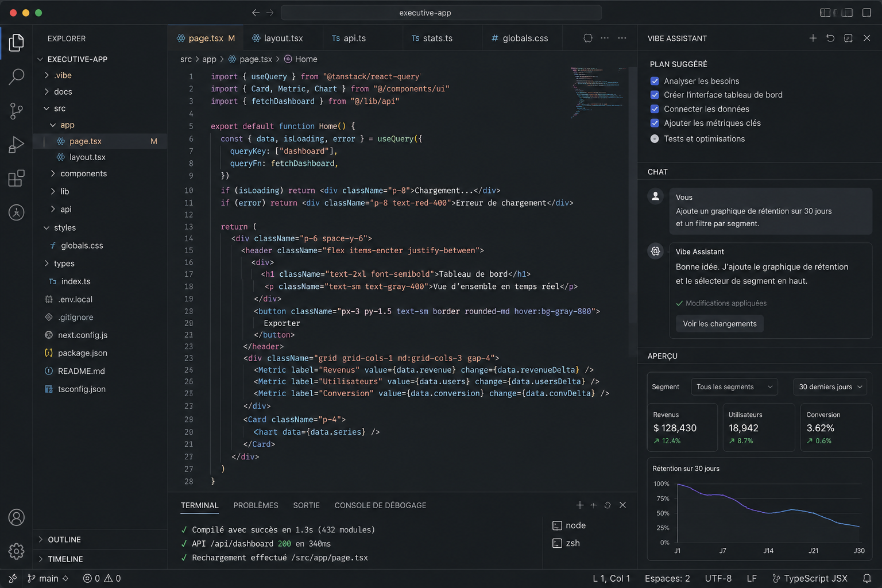Close the Vibe Assistant panel

866,38
